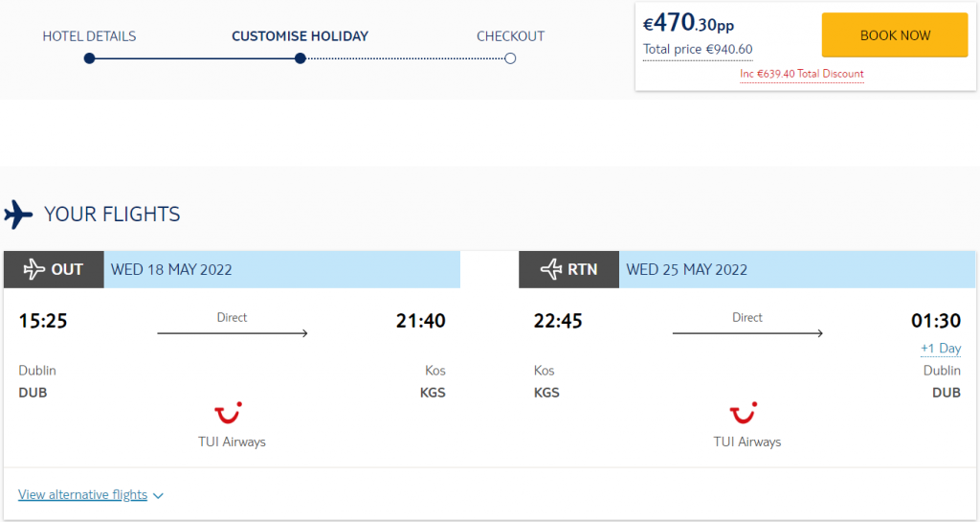The image size is (980, 522).
Task: Click the return DUB arrival code
Action: (947, 393)
